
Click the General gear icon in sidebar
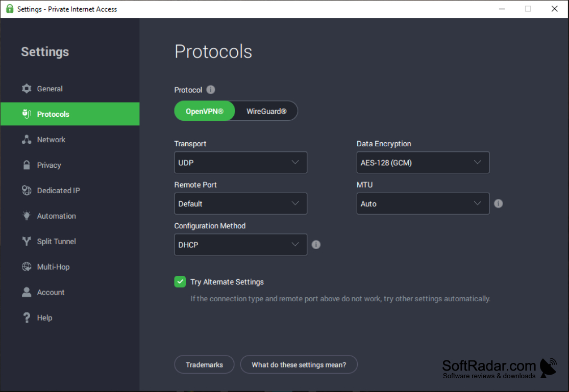(x=27, y=89)
